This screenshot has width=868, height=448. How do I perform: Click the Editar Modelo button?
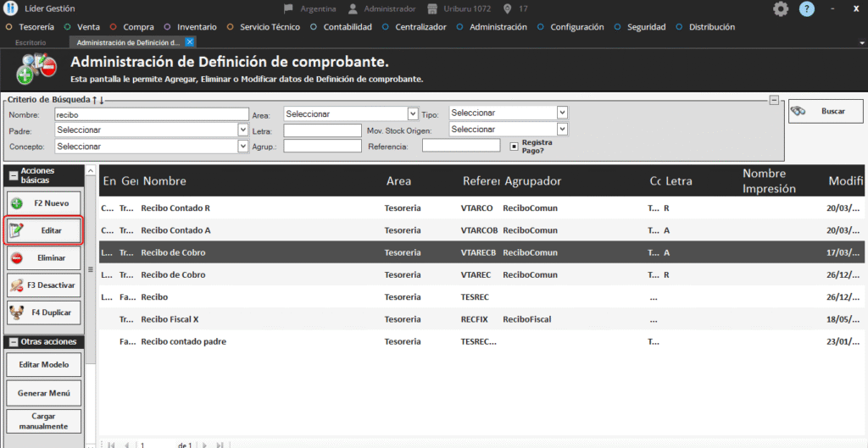44,365
